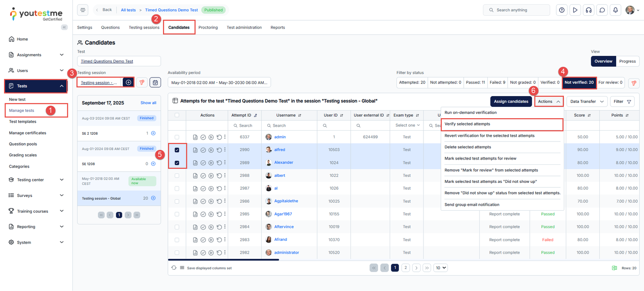644x291 pixels.
Task: Expand the rows-per-page dropdown showing 10
Action: tap(440, 268)
